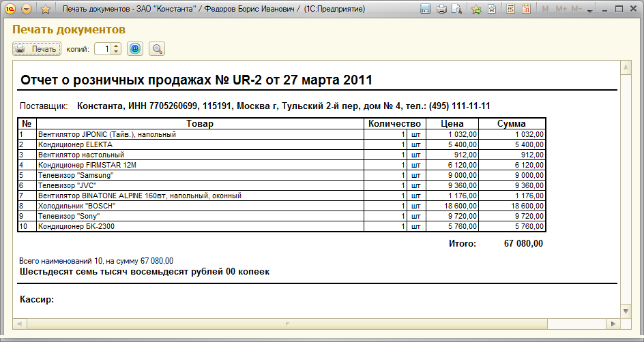This screenshot has width=644, height=342.
Task: Select cell 'Кондиционер FIRMSTAR 12M'
Action: [200, 165]
